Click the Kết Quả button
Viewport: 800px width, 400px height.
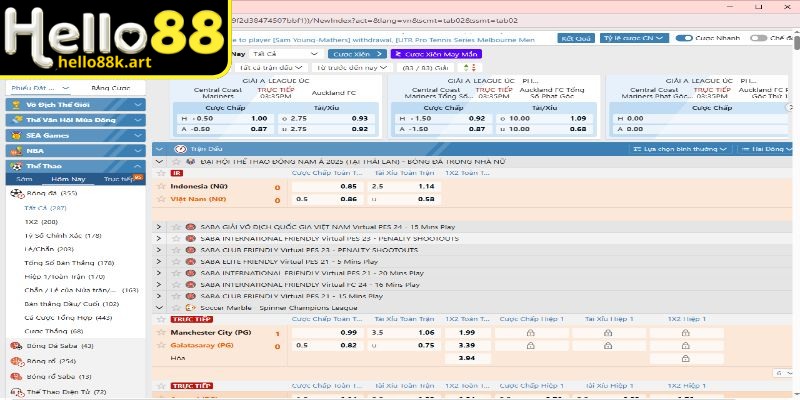(576, 38)
